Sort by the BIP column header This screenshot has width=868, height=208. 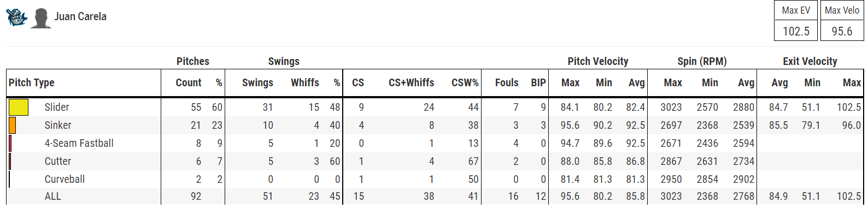tap(538, 82)
